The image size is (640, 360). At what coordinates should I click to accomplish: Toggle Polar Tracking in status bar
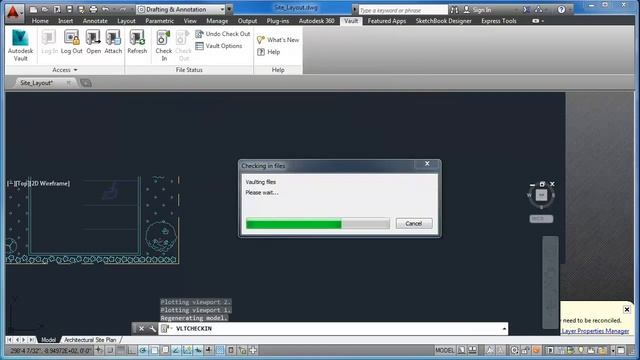pos(143,350)
